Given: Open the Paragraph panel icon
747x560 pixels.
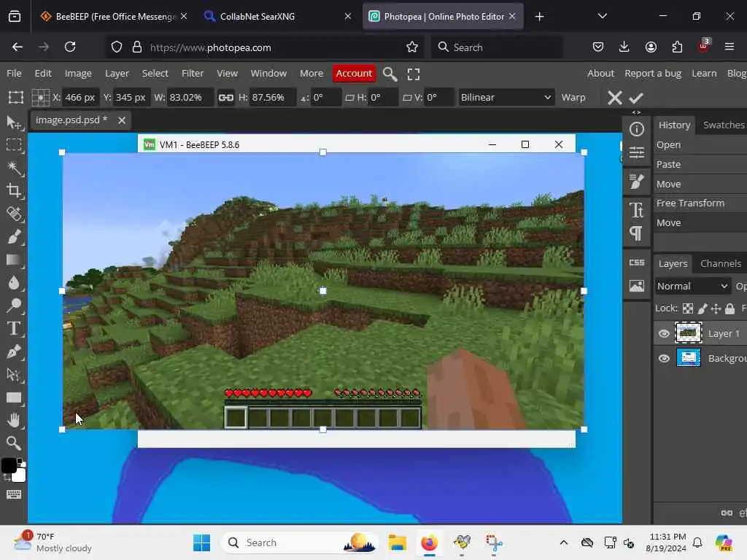Looking at the screenshot, I should coord(636,234).
